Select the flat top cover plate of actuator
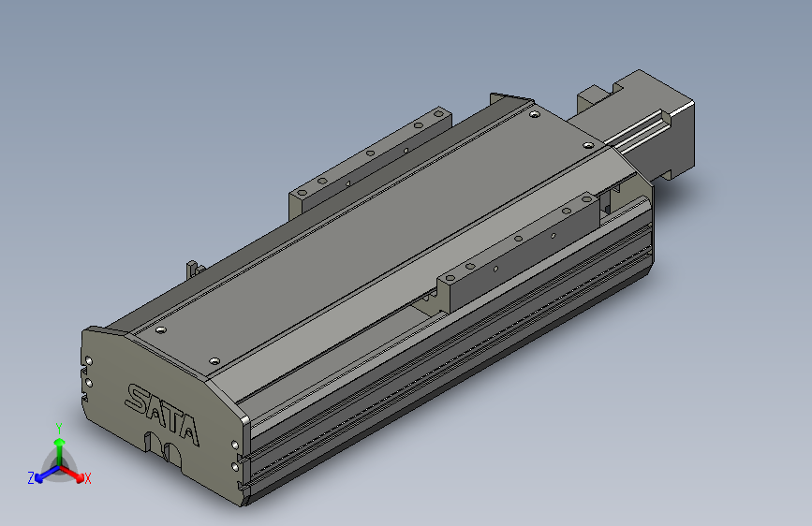 point(373,238)
